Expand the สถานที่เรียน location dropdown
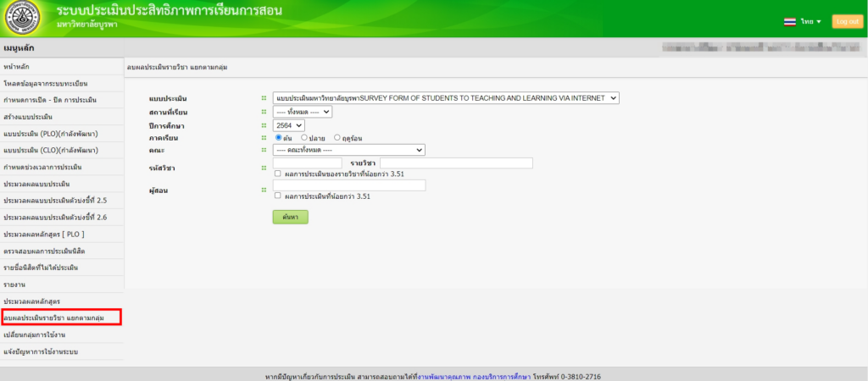Image resolution: width=868 pixels, height=381 pixels. 303,111
